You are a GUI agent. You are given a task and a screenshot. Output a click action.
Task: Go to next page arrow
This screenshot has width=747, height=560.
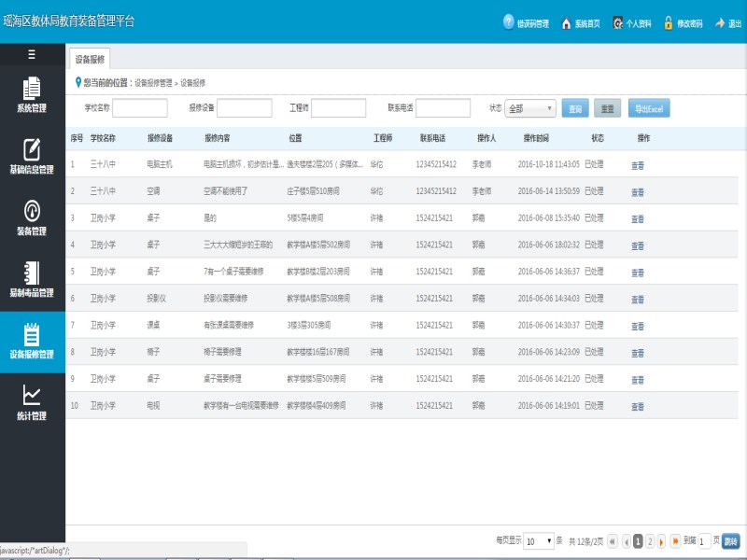[x=661, y=541]
